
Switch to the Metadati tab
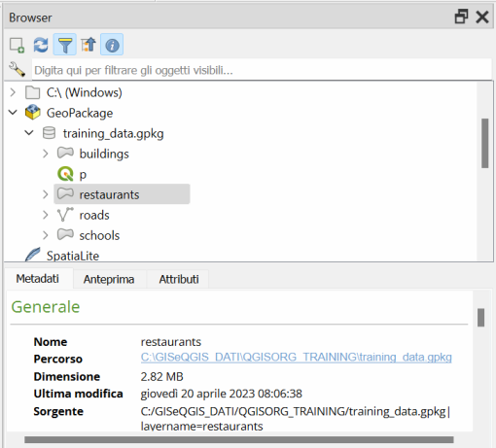[38, 279]
